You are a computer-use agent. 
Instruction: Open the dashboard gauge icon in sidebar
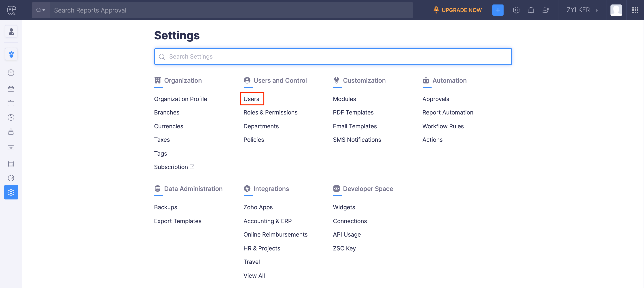(x=11, y=73)
